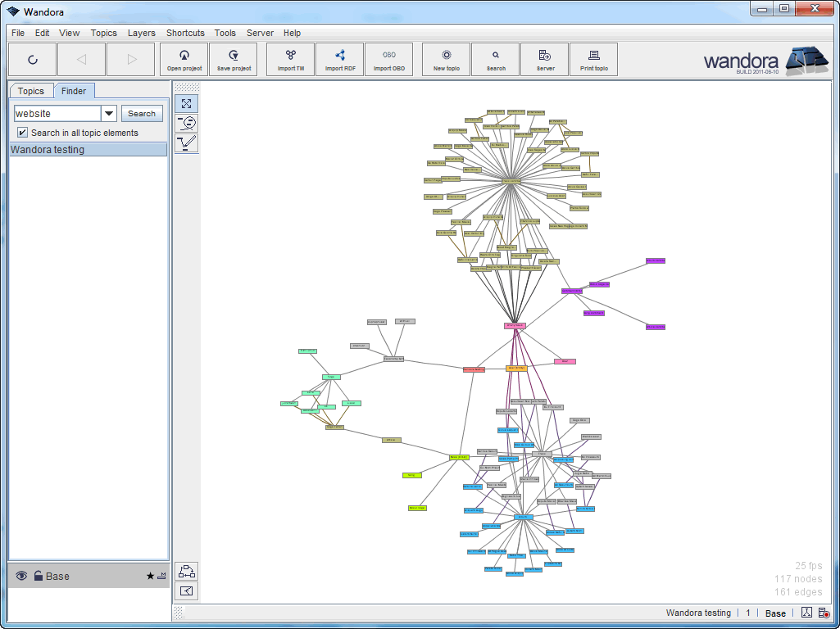Import an OBO file

(388, 59)
